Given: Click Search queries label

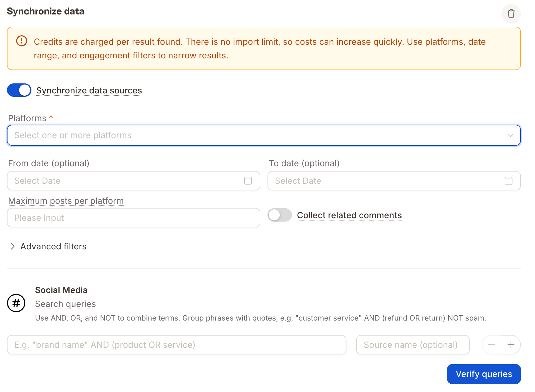Looking at the screenshot, I should 65,304.
